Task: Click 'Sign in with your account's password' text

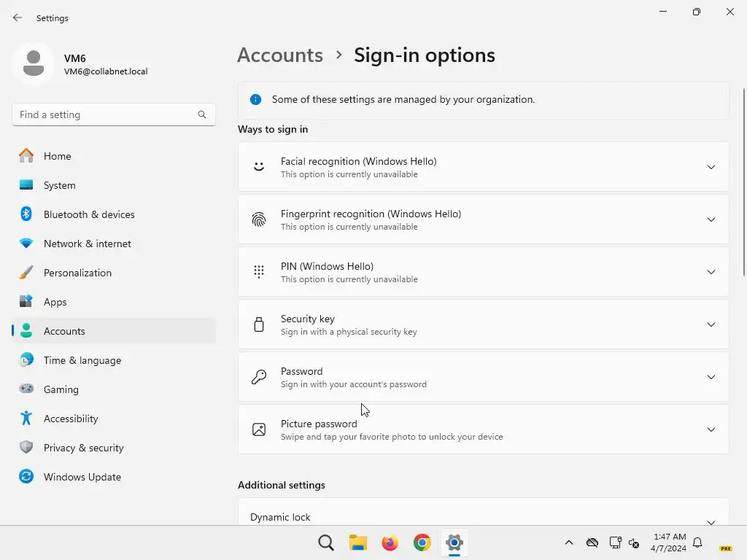Action: pos(354,384)
